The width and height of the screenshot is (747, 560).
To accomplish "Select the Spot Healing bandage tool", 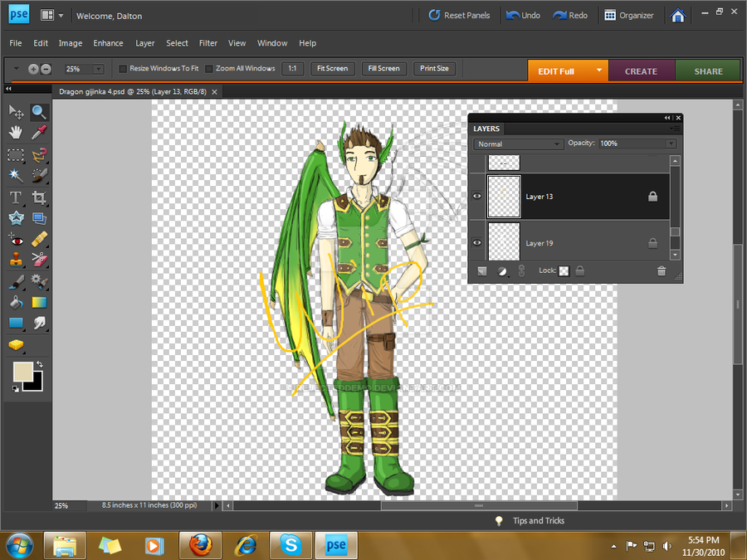I will (38, 240).
